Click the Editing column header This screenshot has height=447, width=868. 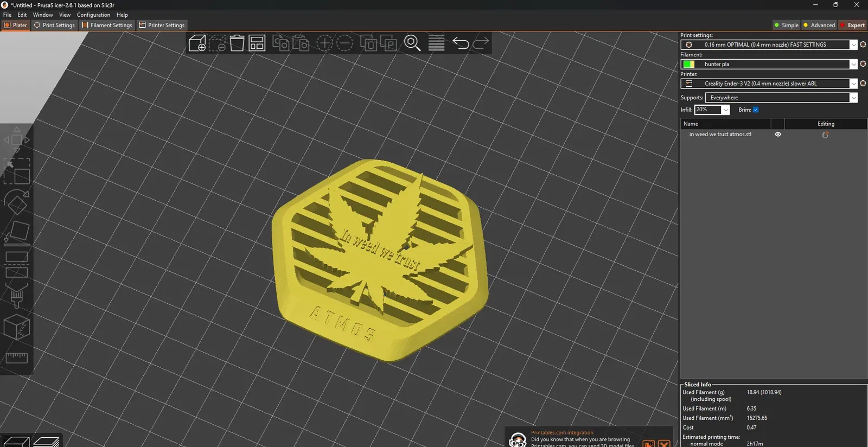click(x=826, y=124)
